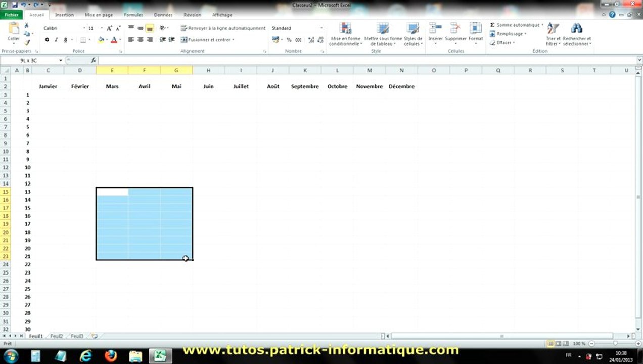The width and height of the screenshot is (643, 364).
Task: Click the Format Painter brush icon
Action: [27, 42]
